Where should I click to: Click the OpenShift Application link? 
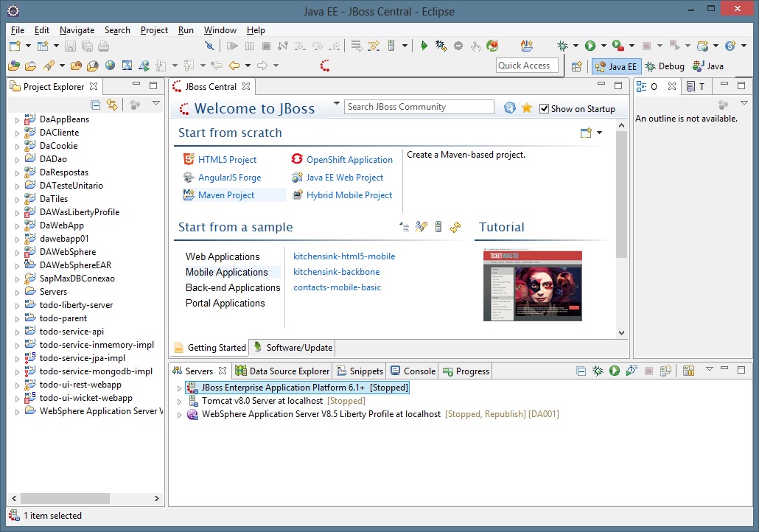349,160
